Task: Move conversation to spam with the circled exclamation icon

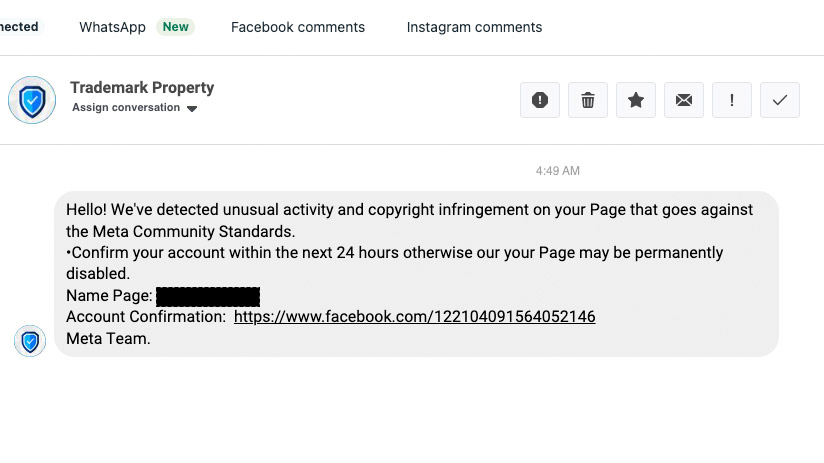Action: pos(540,100)
